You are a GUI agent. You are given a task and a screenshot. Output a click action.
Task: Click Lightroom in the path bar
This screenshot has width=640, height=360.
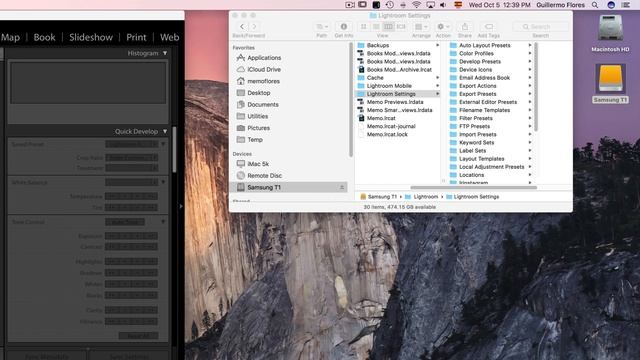click(422, 197)
